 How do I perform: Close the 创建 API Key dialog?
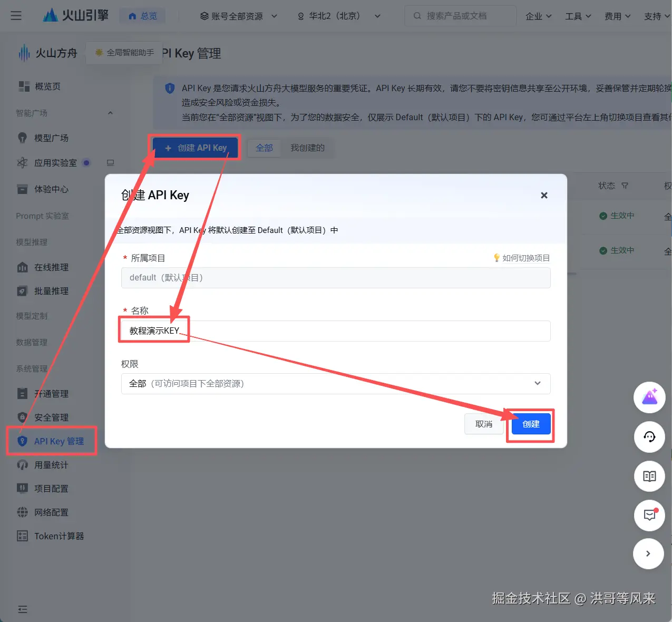point(544,195)
